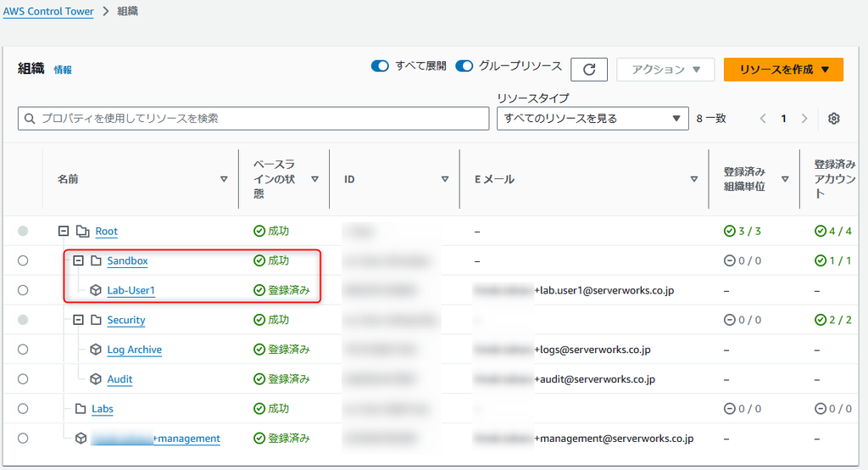Click page number 1
Image resolution: width=868 pixels, height=470 pixels.
[783, 119]
